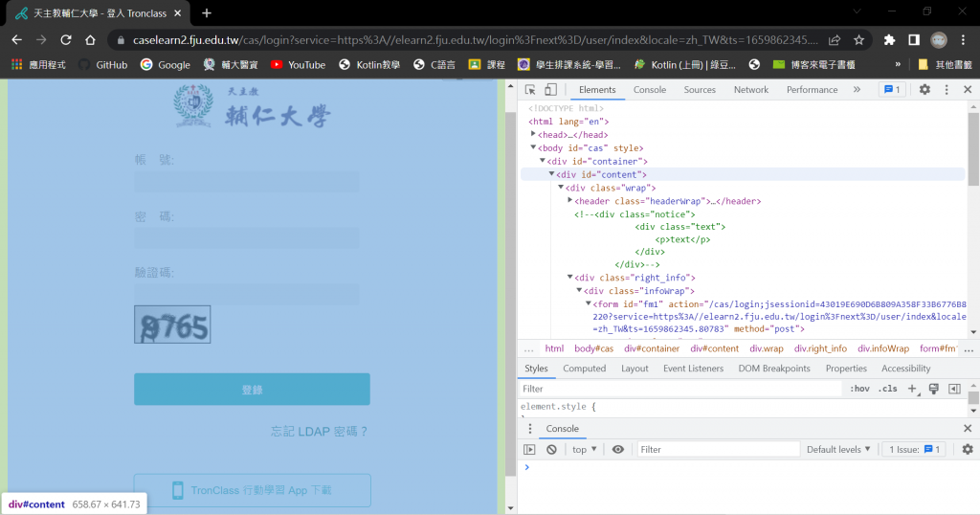This screenshot has width=980, height=515.
Task: Open the browser side panel icon
Action: (914, 40)
